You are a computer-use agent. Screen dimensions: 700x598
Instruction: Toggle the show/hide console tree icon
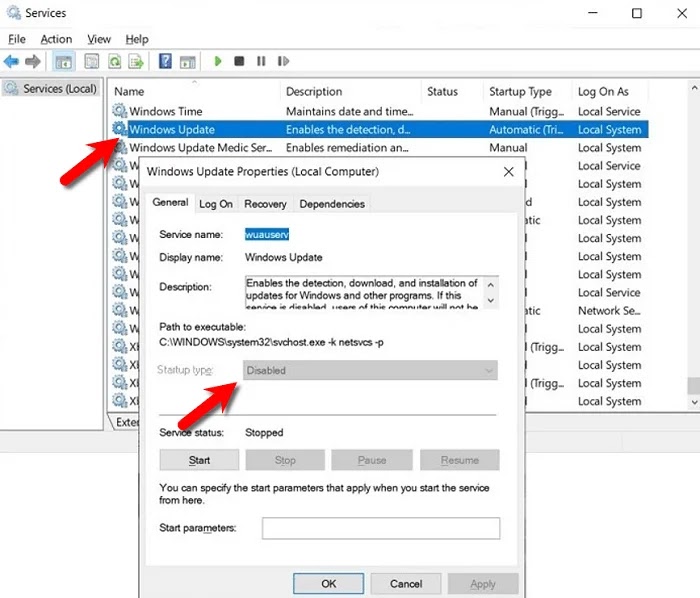63,61
